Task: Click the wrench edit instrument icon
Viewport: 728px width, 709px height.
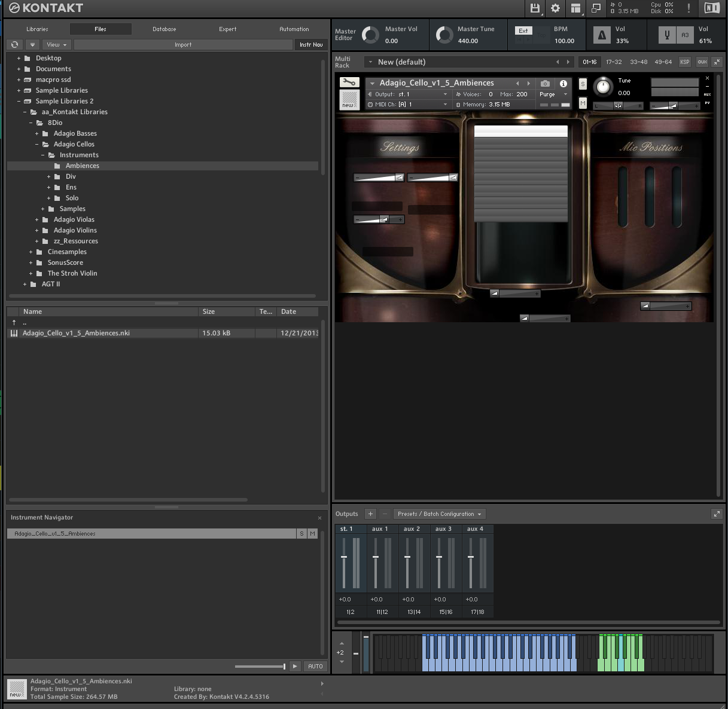Action: 349,82
